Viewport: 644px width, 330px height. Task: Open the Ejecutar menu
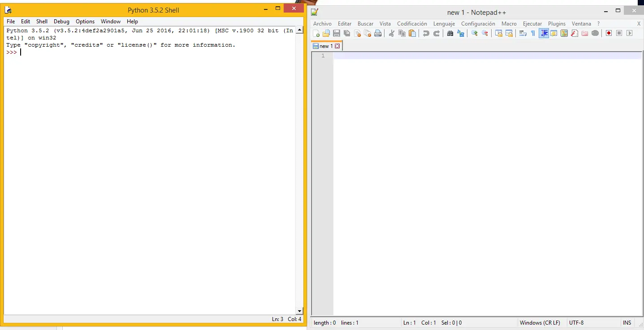[x=532, y=24]
